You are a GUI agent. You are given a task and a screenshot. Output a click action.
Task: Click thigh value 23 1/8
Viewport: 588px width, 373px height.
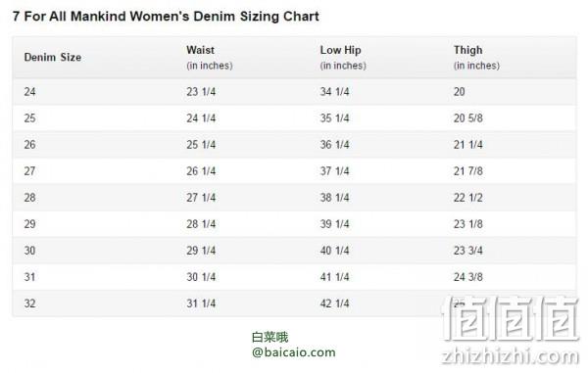pyautogui.click(x=468, y=224)
